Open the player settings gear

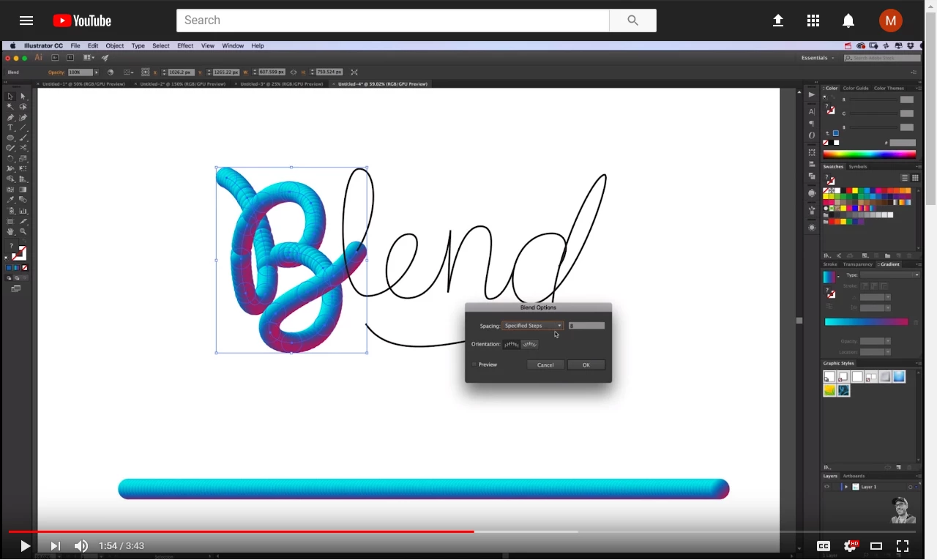[x=851, y=546]
